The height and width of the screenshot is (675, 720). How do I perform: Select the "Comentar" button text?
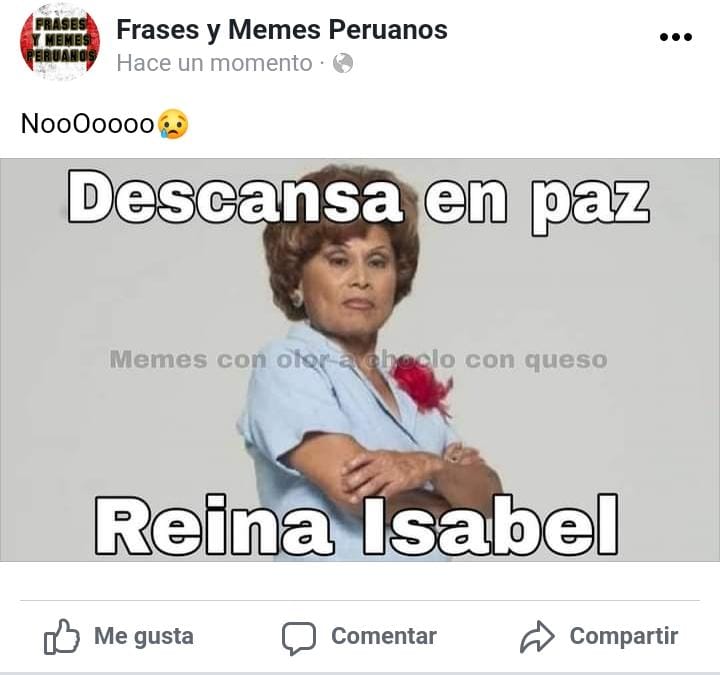click(x=384, y=636)
